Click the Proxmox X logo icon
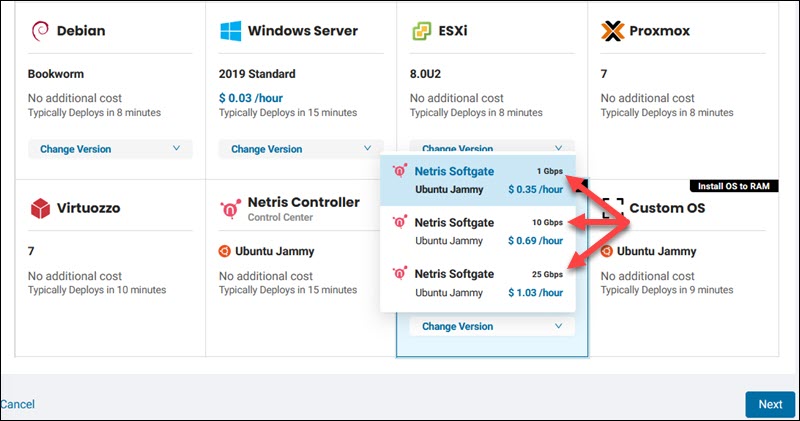Viewport: 800px width, 421px height. click(612, 31)
